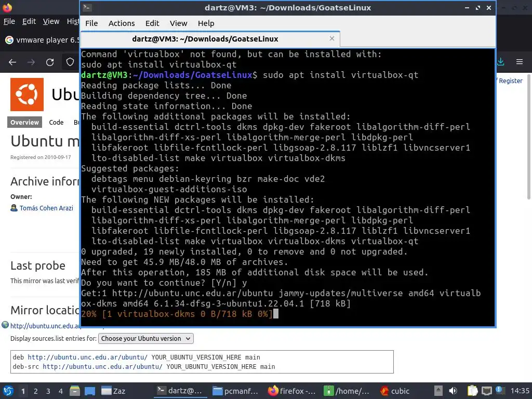Open clipboard manager tray icon
532x399 pixels.
(x=472, y=391)
